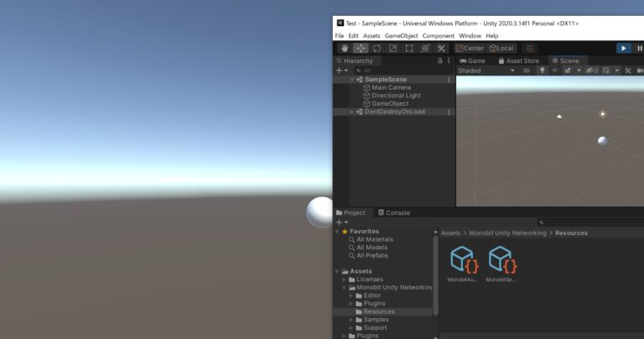
Task: Pause the game with Pause button
Action: pos(639,49)
